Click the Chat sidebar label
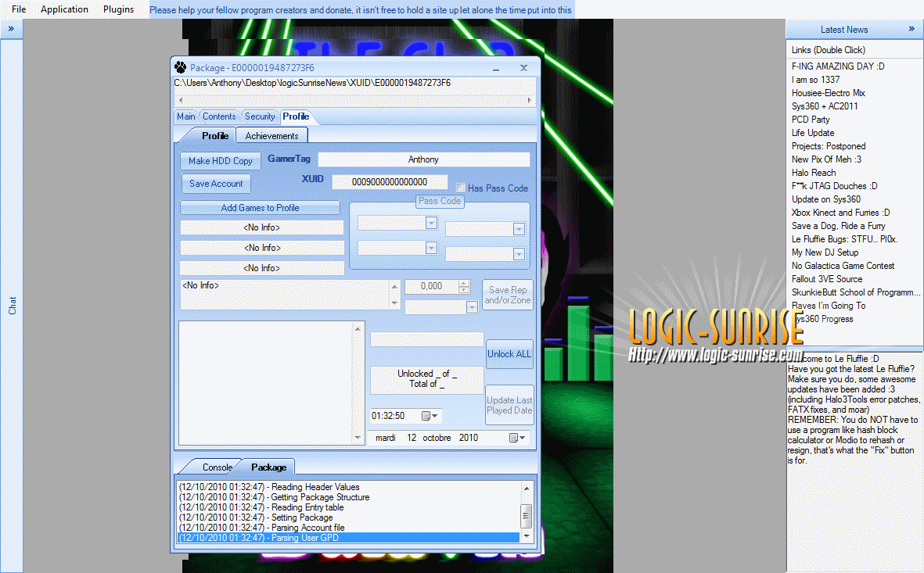 [x=12, y=305]
